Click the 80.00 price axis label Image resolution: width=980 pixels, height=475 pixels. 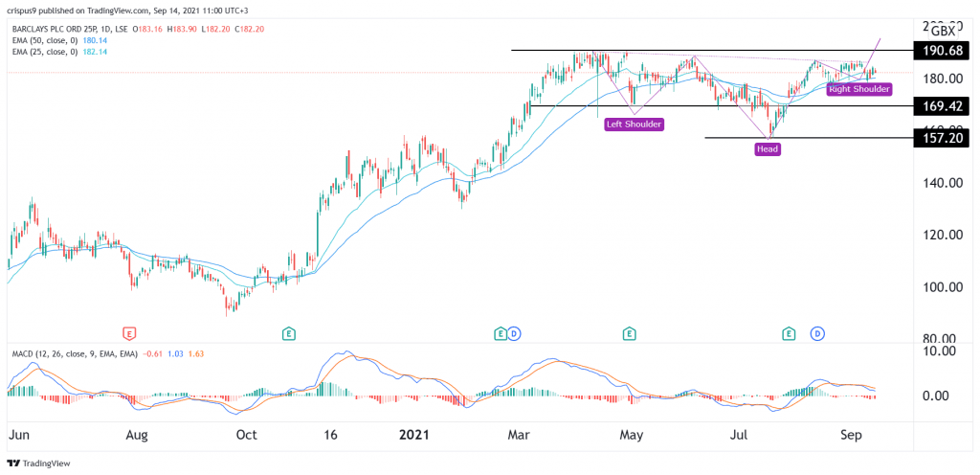(939, 339)
